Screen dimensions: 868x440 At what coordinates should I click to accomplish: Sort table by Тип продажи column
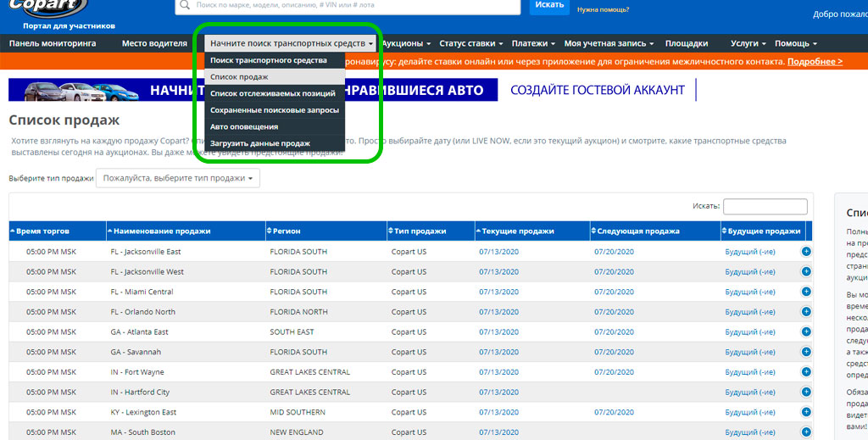431,231
